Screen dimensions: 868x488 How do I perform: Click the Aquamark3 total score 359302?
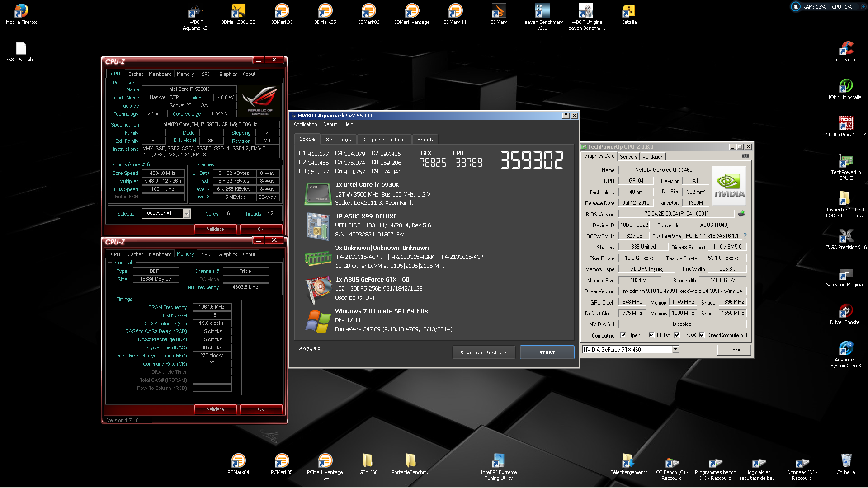pyautogui.click(x=532, y=160)
